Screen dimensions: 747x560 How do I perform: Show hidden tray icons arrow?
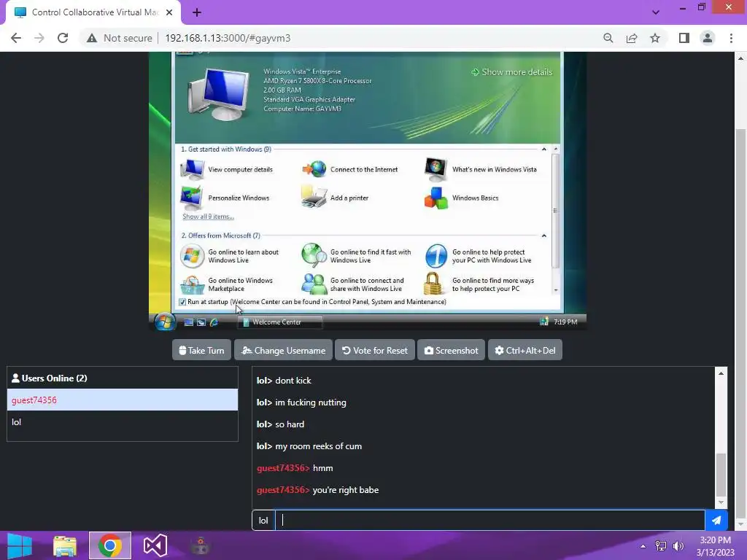tap(643, 546)
